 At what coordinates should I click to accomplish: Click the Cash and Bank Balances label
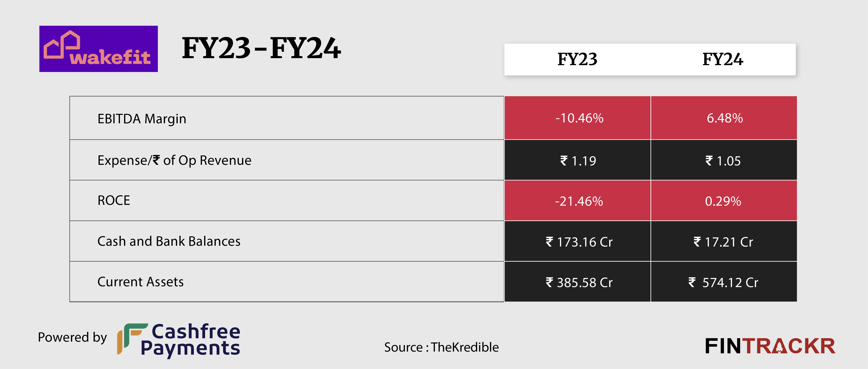169,241
